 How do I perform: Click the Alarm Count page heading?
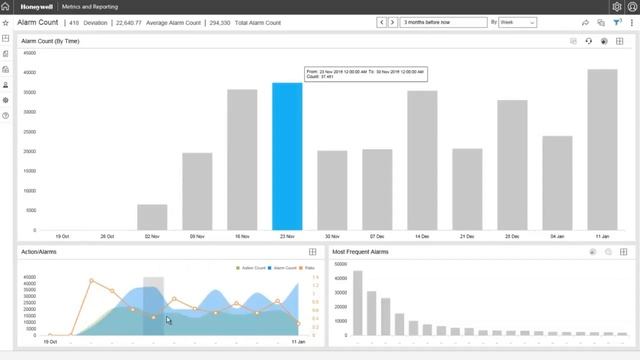point(38,22)
